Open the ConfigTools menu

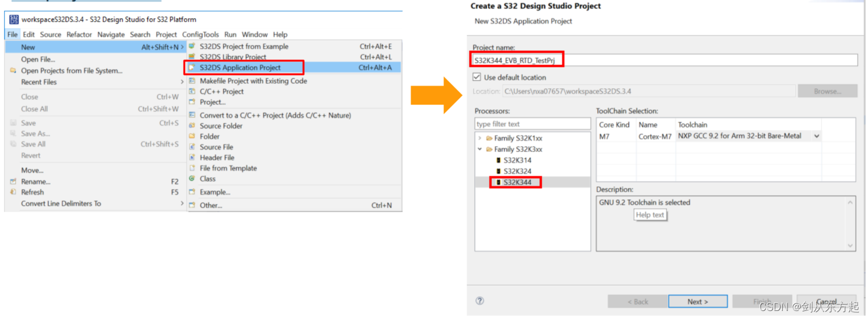(200, 34)
